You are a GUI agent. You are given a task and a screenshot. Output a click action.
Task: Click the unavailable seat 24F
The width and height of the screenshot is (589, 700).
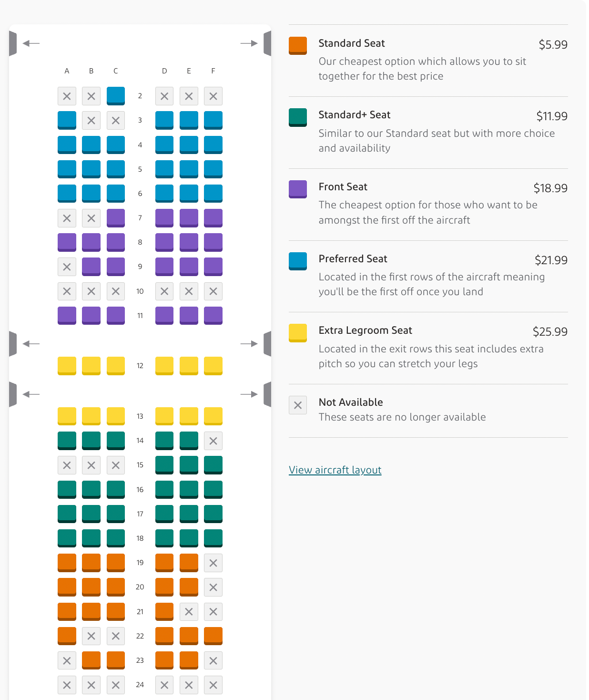[213, 685]
